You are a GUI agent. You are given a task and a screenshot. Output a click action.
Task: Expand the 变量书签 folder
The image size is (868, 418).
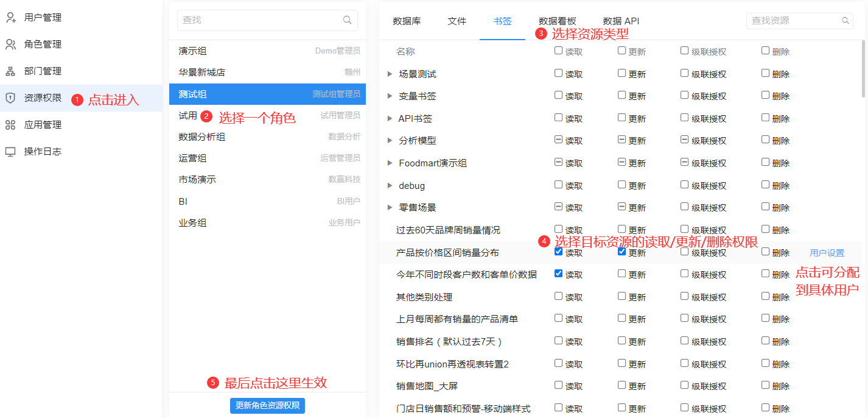(x=390, y=96)
